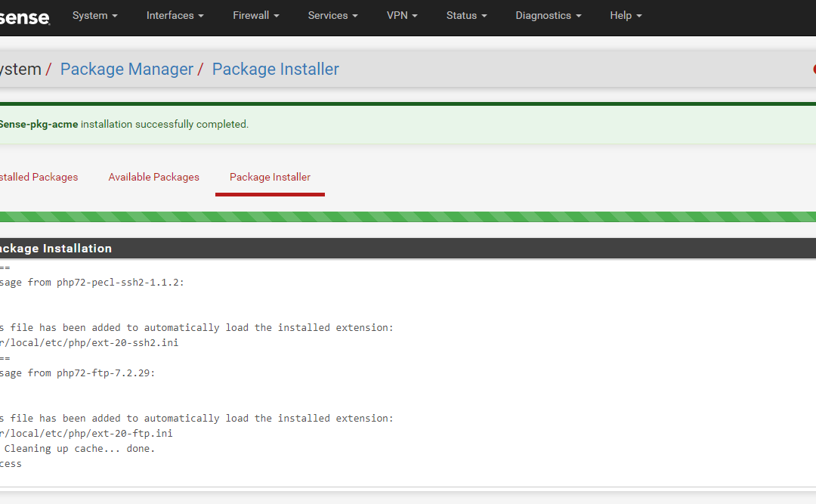Image resolution: width=816 pixels, height=504 pixels.
Task: Go to the pfSense logo home
Action: [24, 17]
